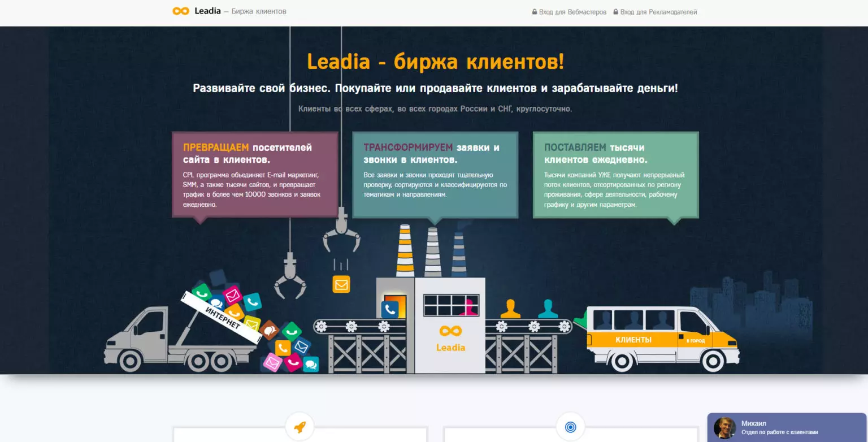The width and height of the screenshot is (868, 442).
Task: Click the blue phone icon entering factory
Action: coord(390,310)
